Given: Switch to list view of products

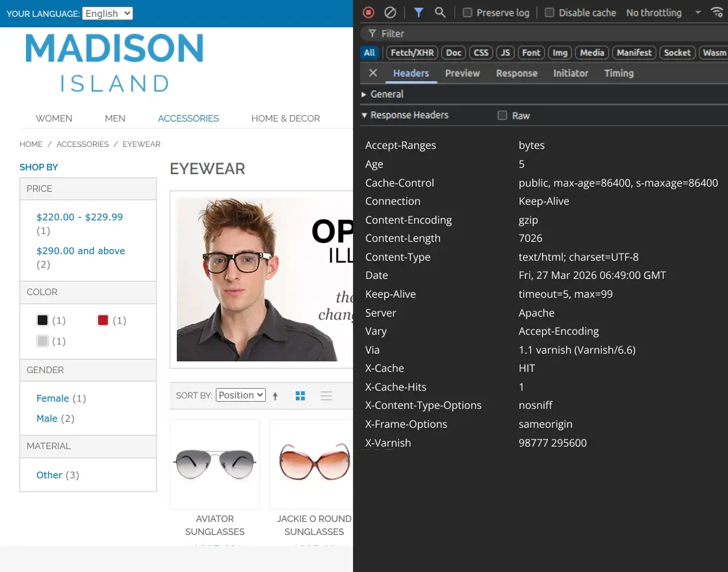Looking at the screenshot, I should tap(326, 396).
